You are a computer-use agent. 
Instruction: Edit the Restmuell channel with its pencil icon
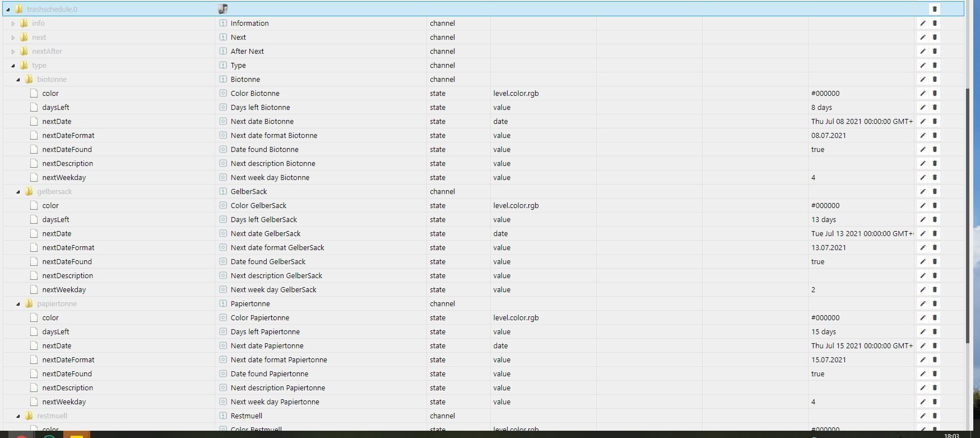[923, 416]
